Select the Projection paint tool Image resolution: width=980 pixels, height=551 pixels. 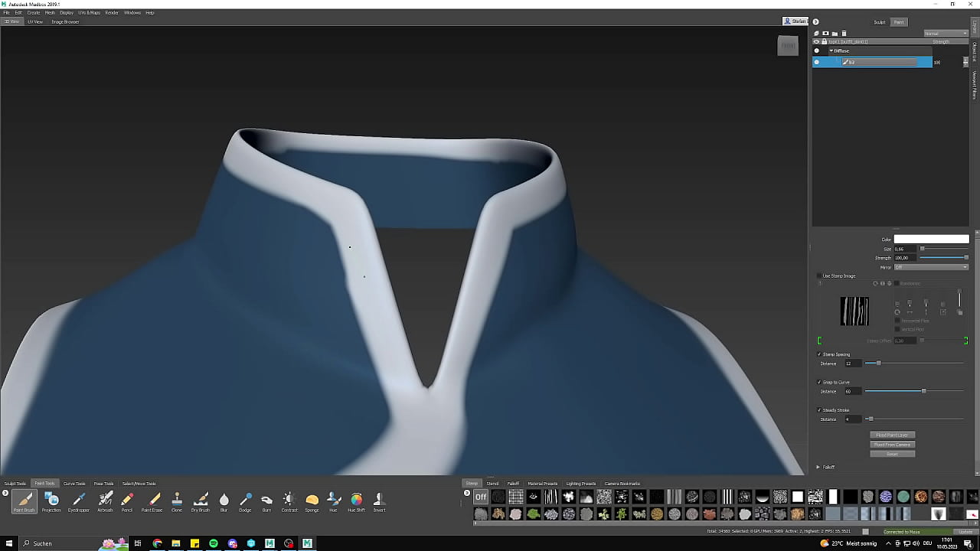tap(51, 500)
